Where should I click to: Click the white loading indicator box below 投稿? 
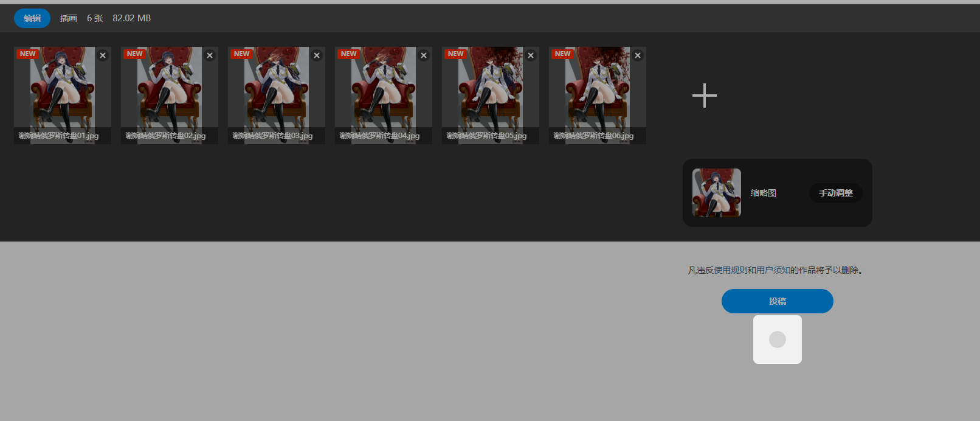[x=778, y=339]
